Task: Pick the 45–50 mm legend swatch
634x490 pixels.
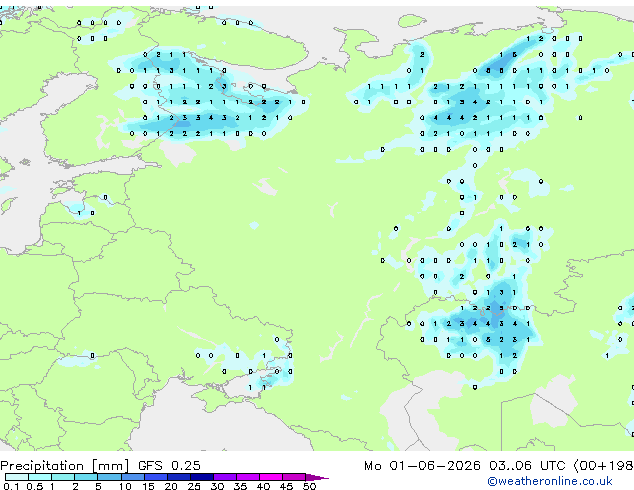Action: point(294,477)
